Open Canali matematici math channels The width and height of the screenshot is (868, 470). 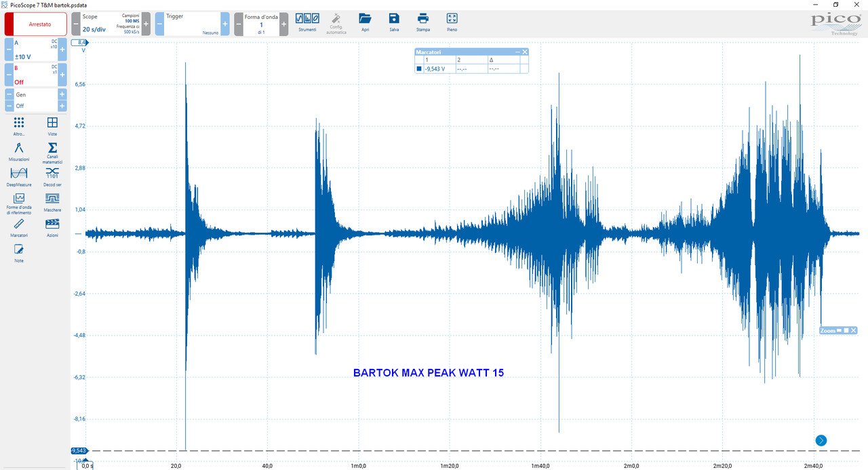52,153
